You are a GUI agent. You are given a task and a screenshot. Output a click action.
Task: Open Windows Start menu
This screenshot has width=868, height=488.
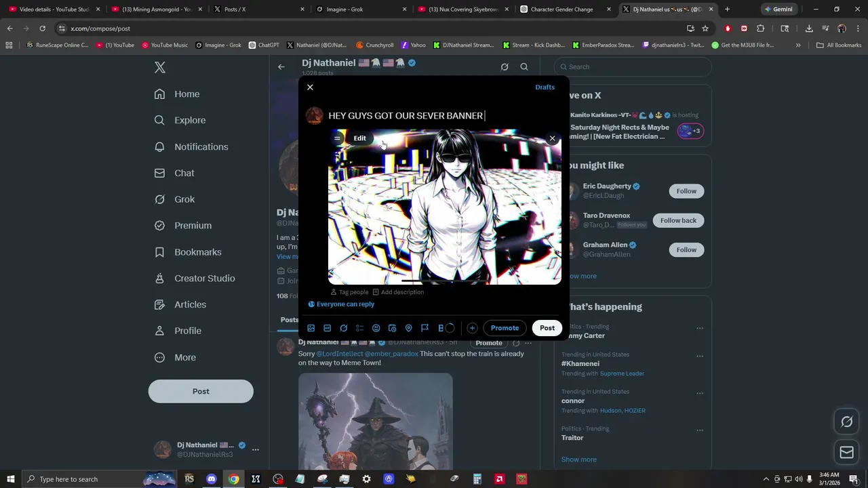click(10, 479)
